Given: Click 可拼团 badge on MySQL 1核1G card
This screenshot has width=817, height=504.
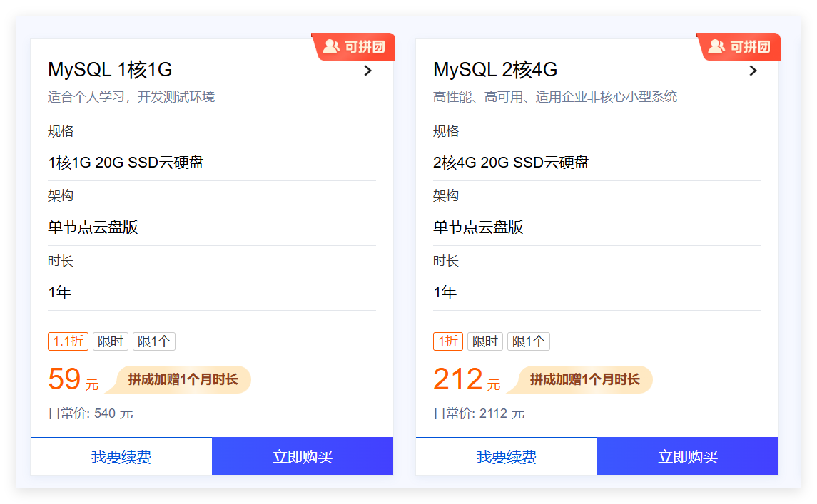Looking at the screenshot, I should pos(354,47).
